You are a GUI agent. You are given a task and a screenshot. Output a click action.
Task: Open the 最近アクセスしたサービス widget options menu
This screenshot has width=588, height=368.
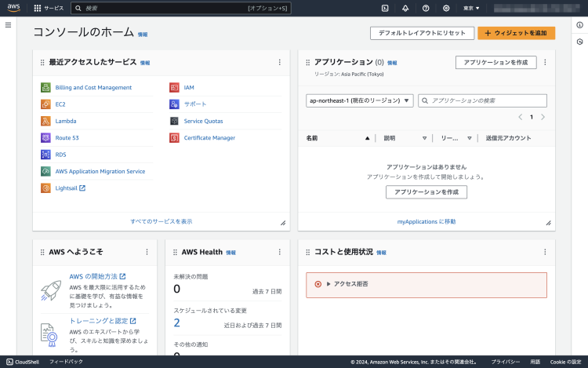coord(279,62)
